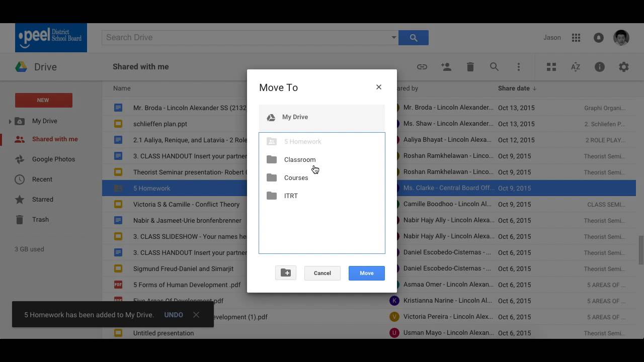Viewport: 644px width, 362px height.
Task: Click Victoria Pereira's avatar icon
Action: 394,317
